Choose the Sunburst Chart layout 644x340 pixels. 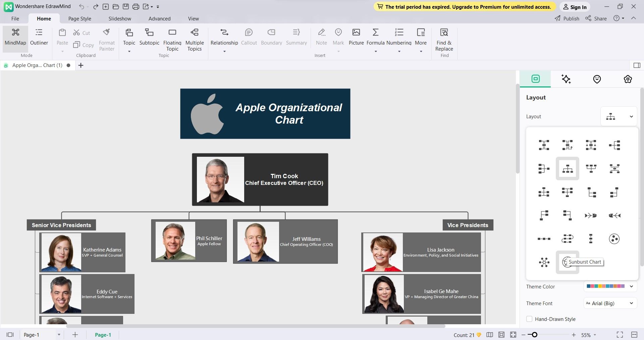(x=568, y=262)
